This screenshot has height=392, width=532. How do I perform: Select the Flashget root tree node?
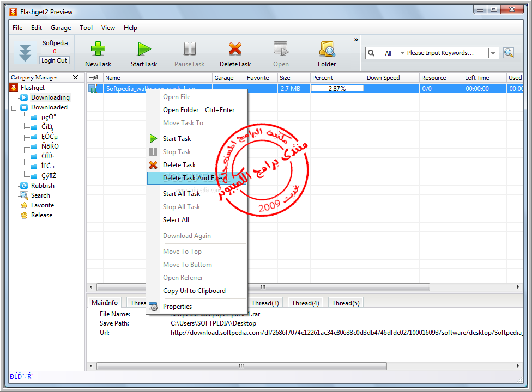[33, 88]
